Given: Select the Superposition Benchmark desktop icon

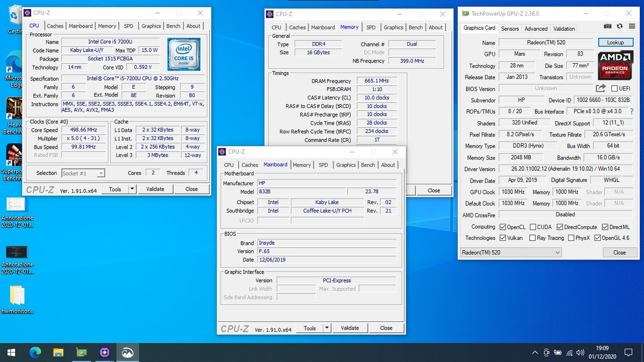Looking at the screenshot, I should [x=14, y=162].
